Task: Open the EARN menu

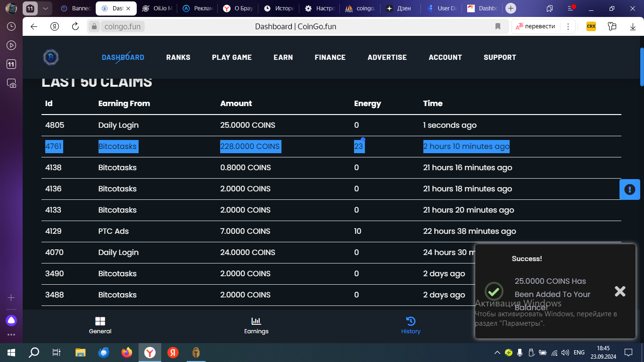Action: point(283,58)
